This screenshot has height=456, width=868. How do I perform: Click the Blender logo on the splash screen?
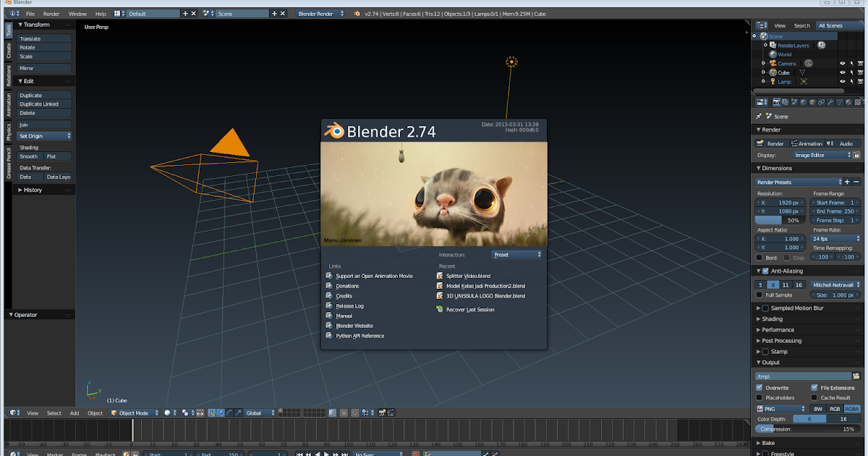click(x=334, y=132)
